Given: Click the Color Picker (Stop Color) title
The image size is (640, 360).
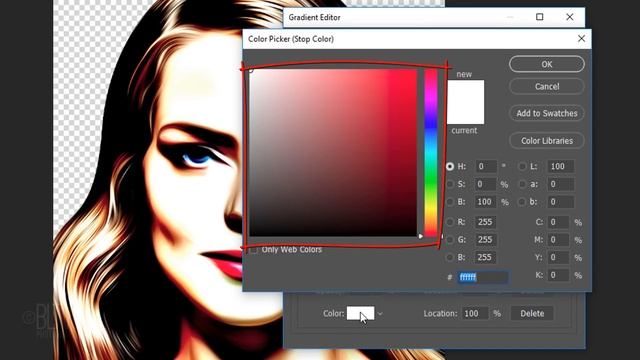Looking at the screenshot, I should point(291,39).
